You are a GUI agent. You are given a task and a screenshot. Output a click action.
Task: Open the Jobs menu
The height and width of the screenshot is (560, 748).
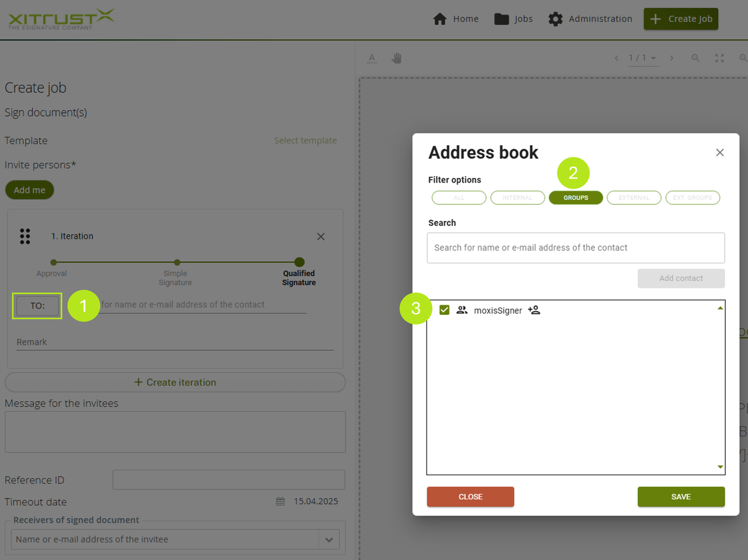pos(514,19)
